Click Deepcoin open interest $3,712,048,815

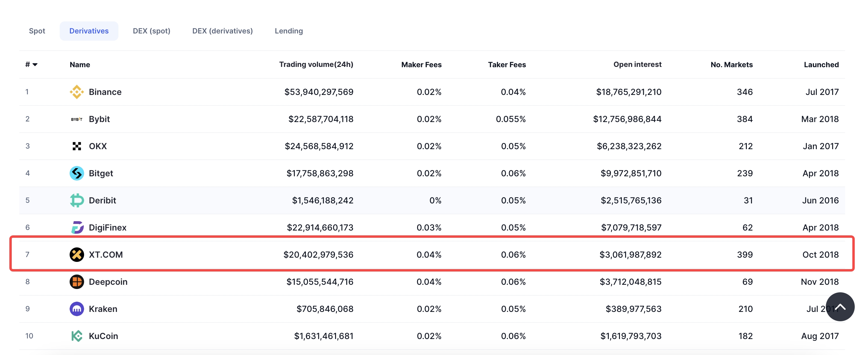pos(631,282)
